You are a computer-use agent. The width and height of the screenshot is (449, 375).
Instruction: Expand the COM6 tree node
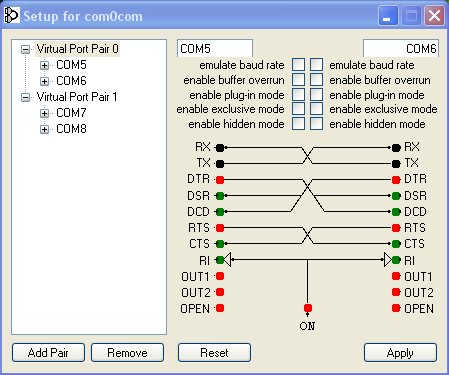click(44, 81)
